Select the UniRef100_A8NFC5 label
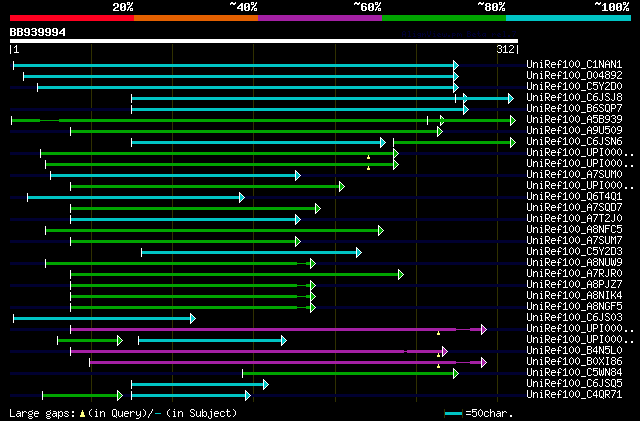Screen dimensions: 640x421 pos(574,229)
